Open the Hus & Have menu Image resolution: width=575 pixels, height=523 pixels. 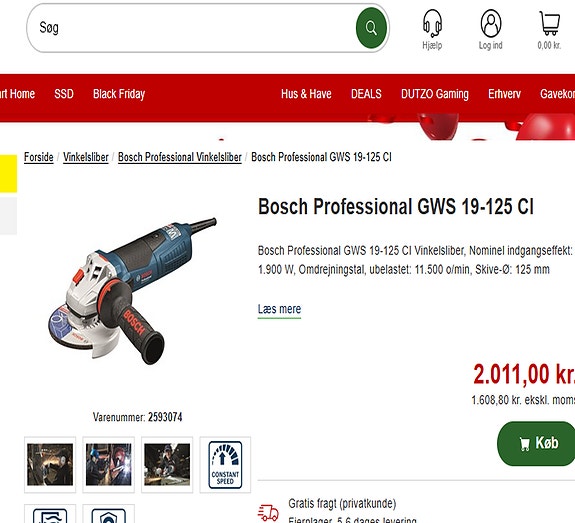[306, 94]
